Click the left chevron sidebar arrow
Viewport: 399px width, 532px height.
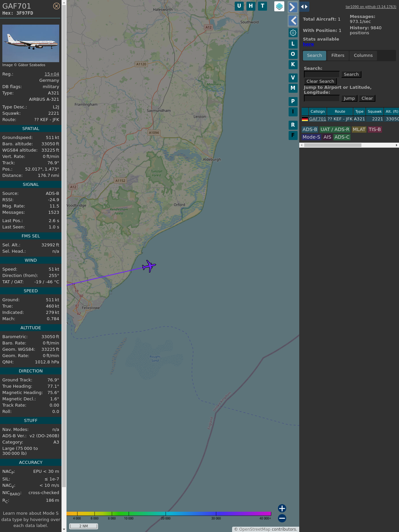293,21
